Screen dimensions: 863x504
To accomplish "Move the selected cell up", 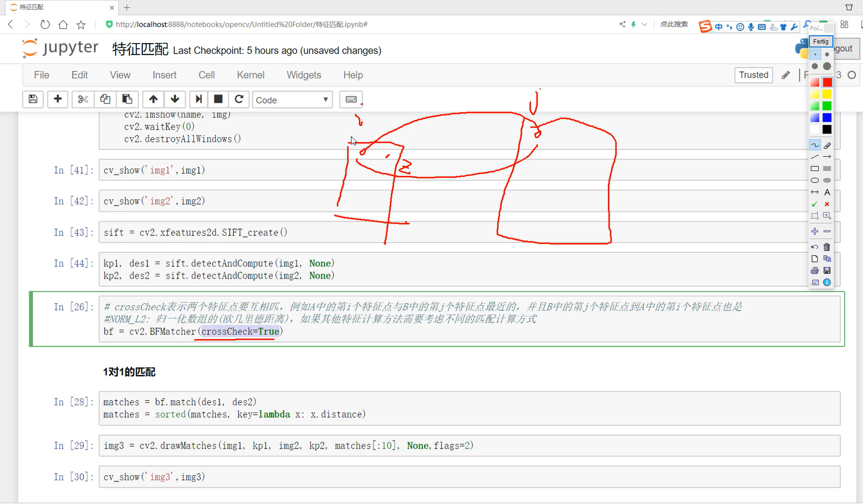I will coord(153,99).
